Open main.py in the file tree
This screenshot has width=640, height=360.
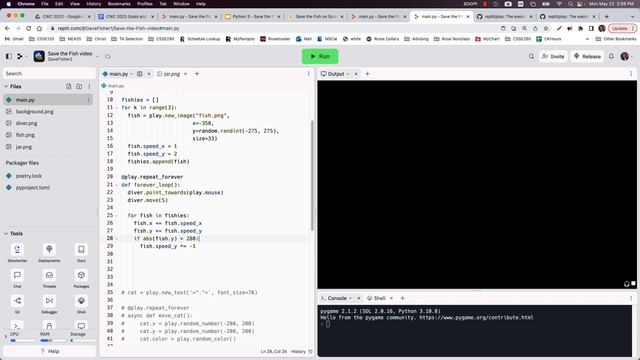[x=48, y=100]
